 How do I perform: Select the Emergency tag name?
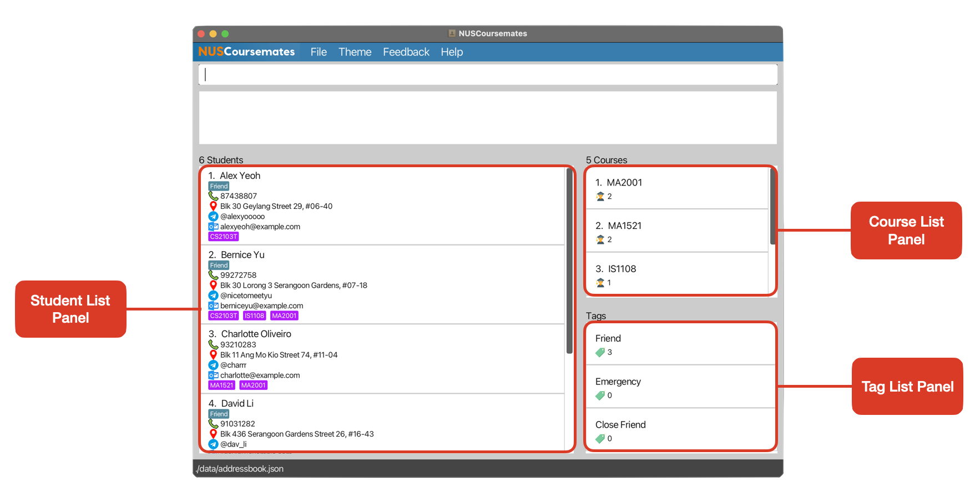(x=618, y=382)
